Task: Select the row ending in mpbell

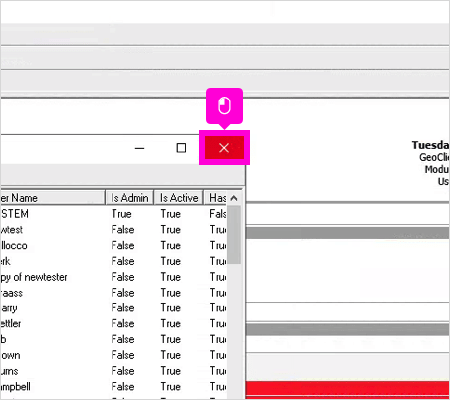Action: point(113,387)
